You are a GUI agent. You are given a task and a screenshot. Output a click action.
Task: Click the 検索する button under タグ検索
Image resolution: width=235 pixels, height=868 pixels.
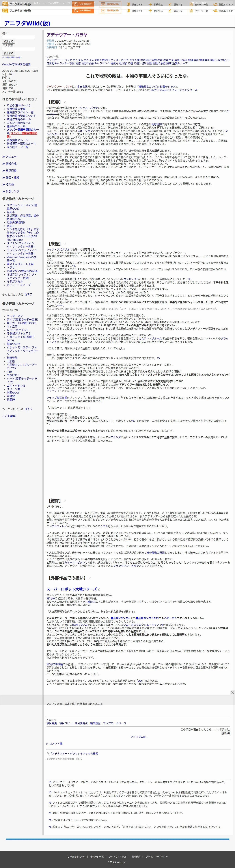(x=8, y=53)
